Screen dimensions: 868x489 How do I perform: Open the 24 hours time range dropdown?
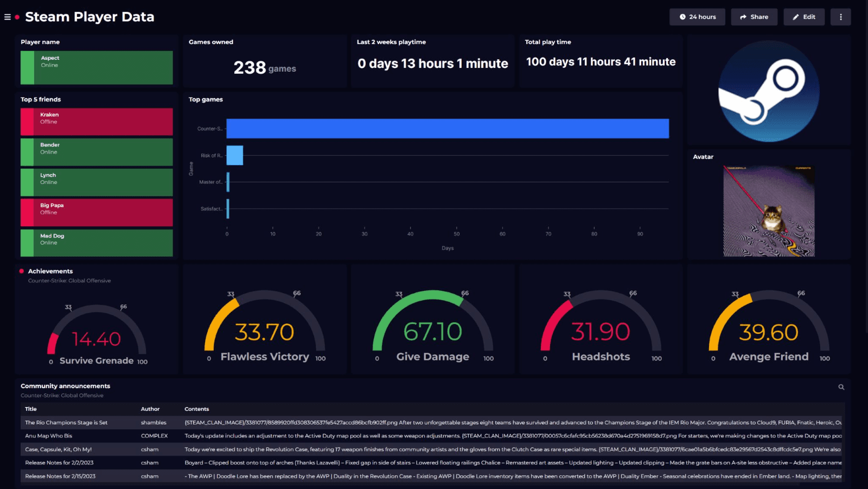point(697,17)
